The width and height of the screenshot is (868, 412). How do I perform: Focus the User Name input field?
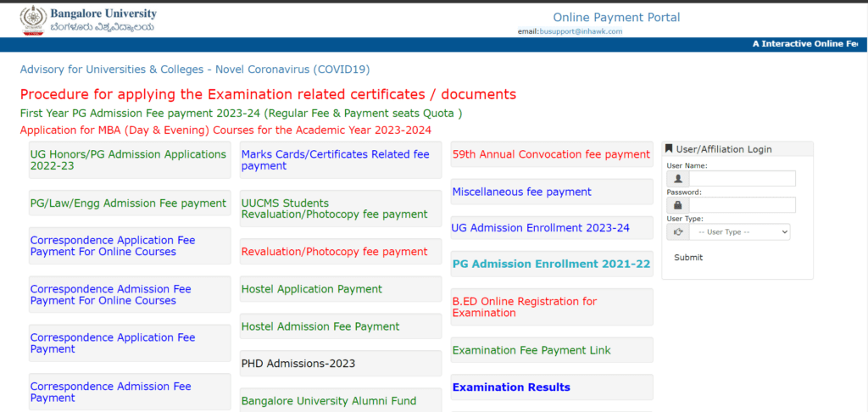coord(743,179)
